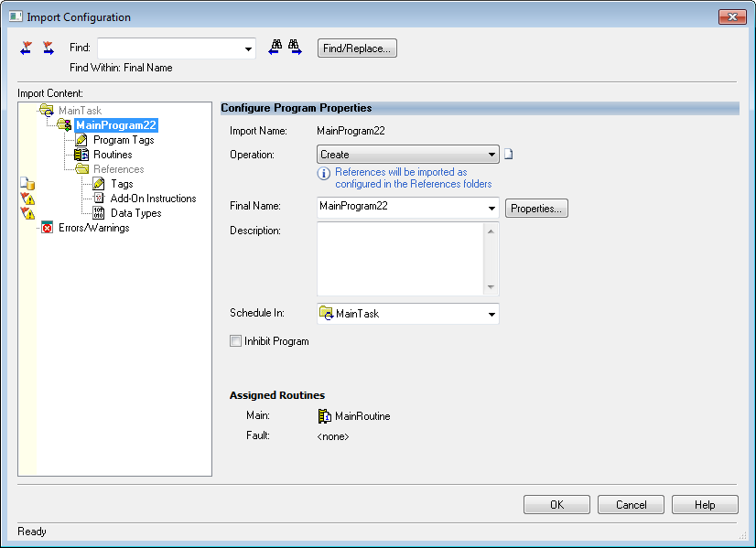Click the Data Types icon
756x548 pixels.
tap(99, 213)
